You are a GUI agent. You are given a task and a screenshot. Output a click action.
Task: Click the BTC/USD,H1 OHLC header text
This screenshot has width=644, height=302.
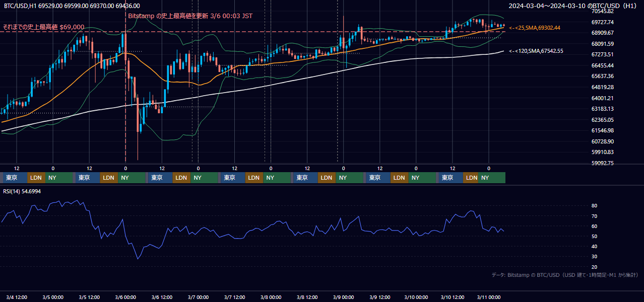(x=72, y=6)
